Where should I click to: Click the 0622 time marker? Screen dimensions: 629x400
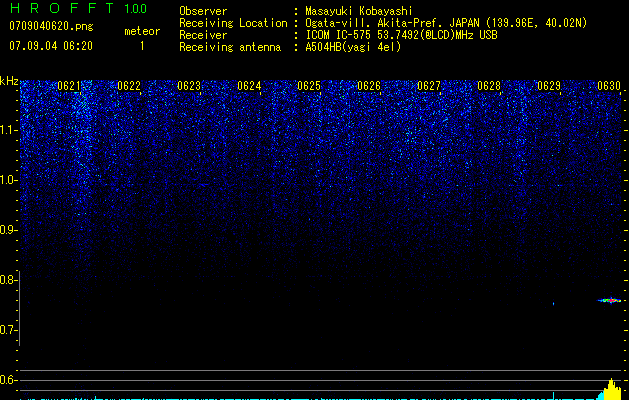[129, 85]
